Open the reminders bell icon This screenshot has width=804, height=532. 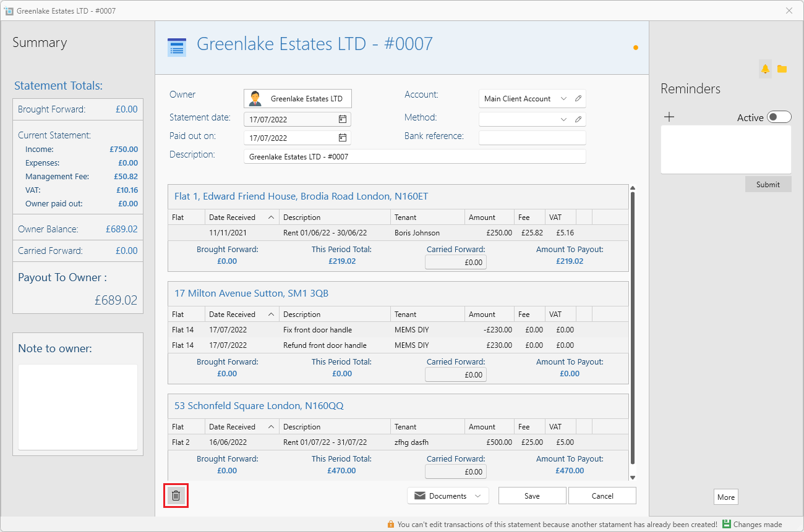(765, 69)
